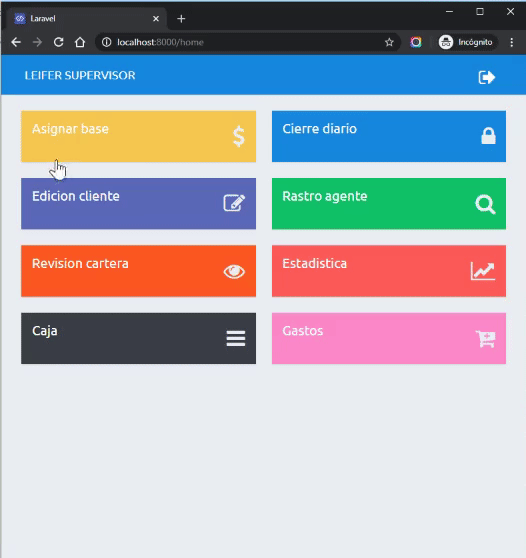Reload the page with the refresh icon
This screenshot has height=558, width=526.
59,42
